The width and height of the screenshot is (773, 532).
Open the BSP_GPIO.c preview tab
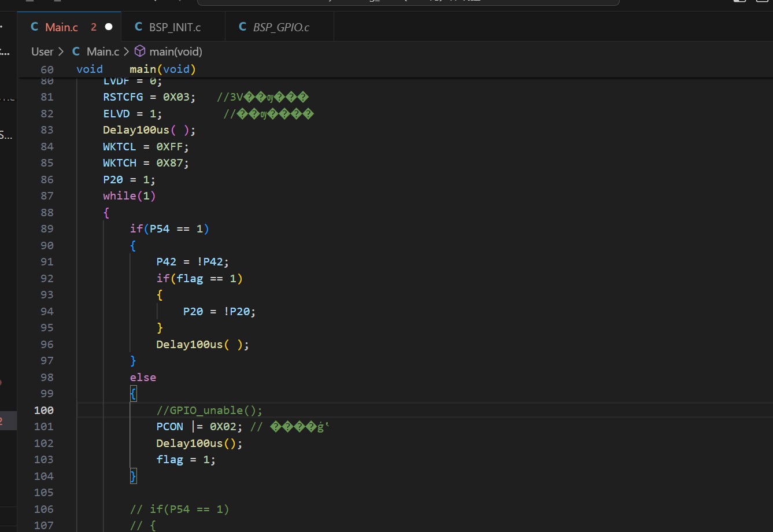(280, 27)
